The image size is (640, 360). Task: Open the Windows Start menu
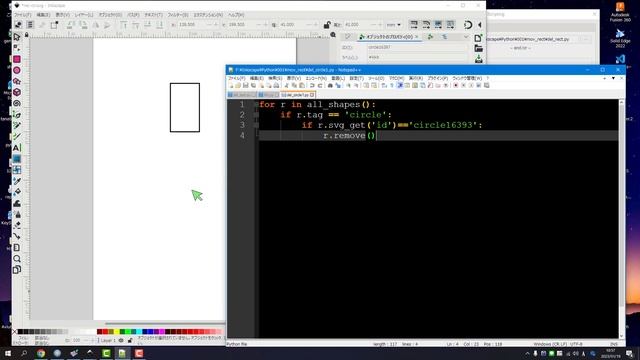(7, 353)
